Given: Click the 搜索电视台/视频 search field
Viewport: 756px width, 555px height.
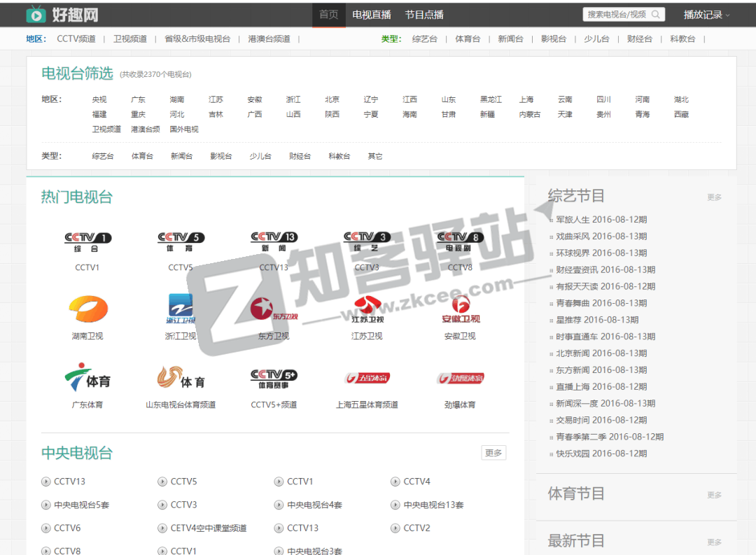Looking at the screenshot, I should point(617,15).
